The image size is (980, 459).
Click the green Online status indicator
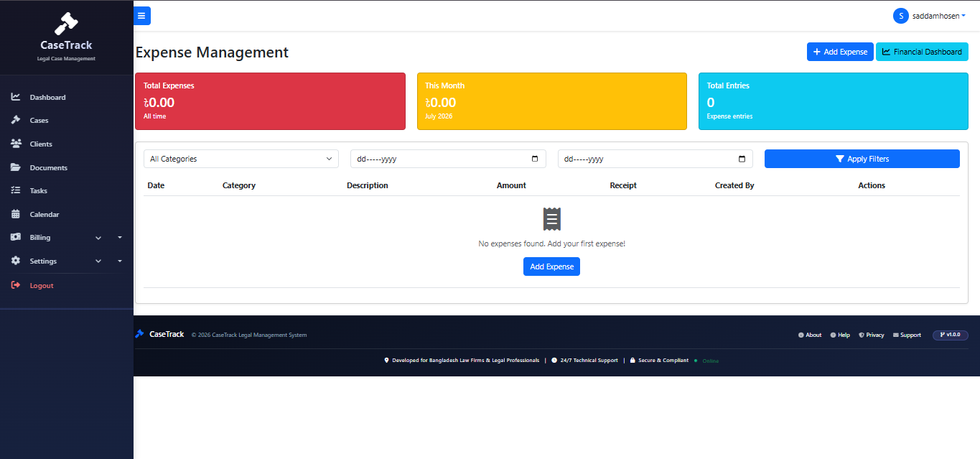coord(706,361)
